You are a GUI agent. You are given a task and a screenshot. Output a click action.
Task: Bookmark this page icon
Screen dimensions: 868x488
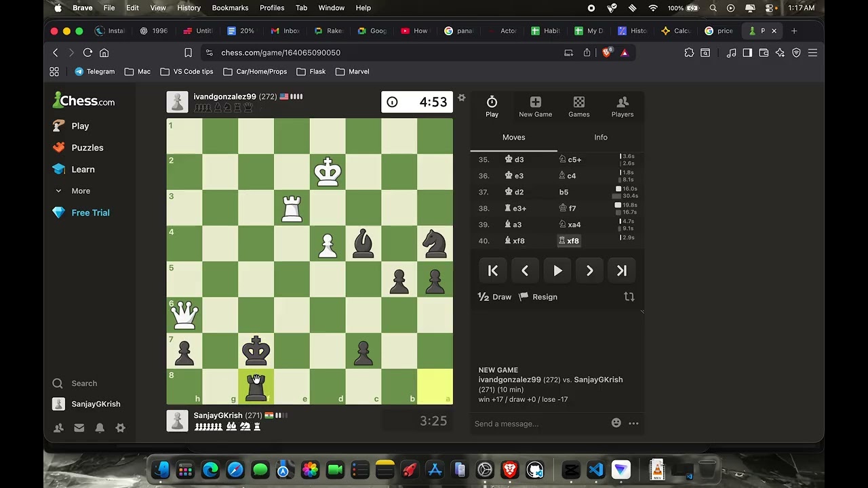click(188, 53)
